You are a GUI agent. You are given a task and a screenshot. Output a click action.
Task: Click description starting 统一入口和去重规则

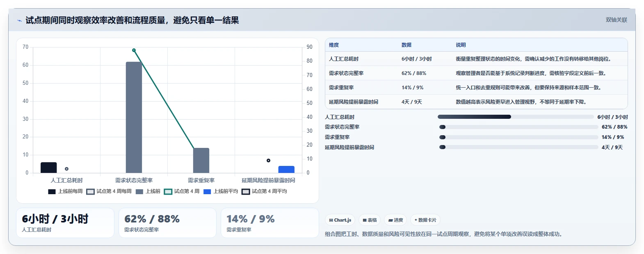(530, 88)
